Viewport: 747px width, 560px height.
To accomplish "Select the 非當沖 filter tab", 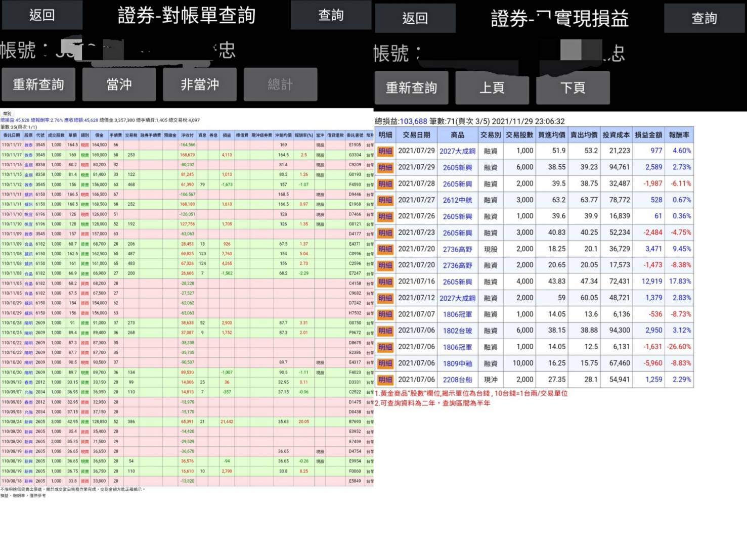I will (x=200, y=84).
